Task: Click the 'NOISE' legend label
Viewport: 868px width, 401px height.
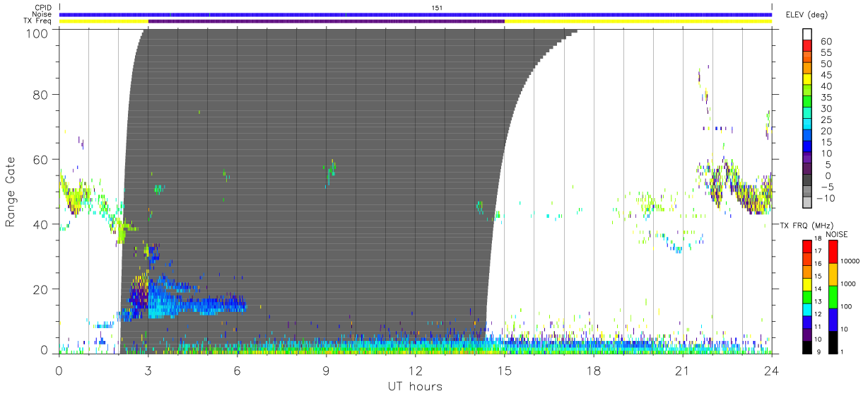Action: pos(836,234)
